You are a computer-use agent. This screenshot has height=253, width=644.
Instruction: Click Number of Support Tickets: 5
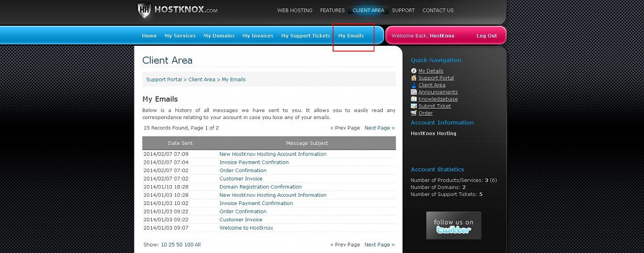tap(446, 194)
